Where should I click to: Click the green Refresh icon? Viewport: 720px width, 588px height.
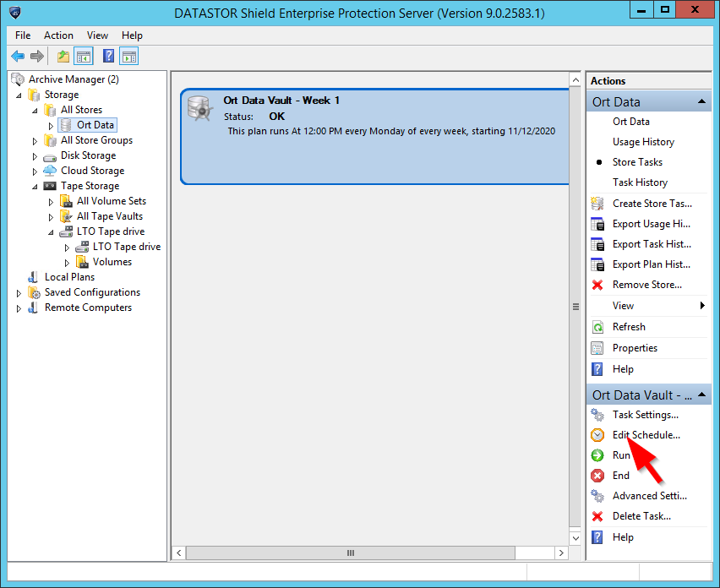click(x=597, y=327)
